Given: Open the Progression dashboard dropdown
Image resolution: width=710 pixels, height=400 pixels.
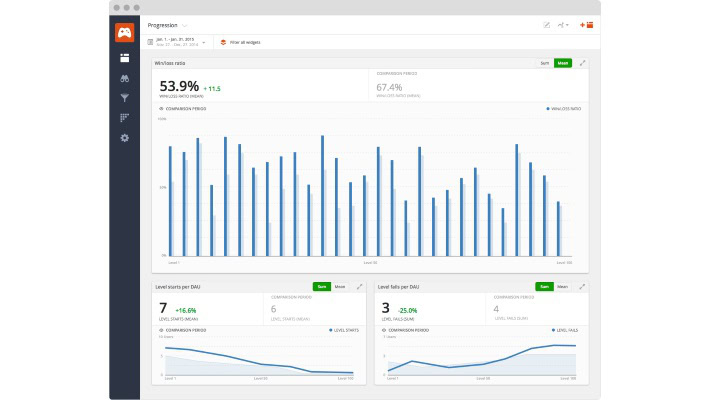Looking at the screenshot, I should coord(185,24).
